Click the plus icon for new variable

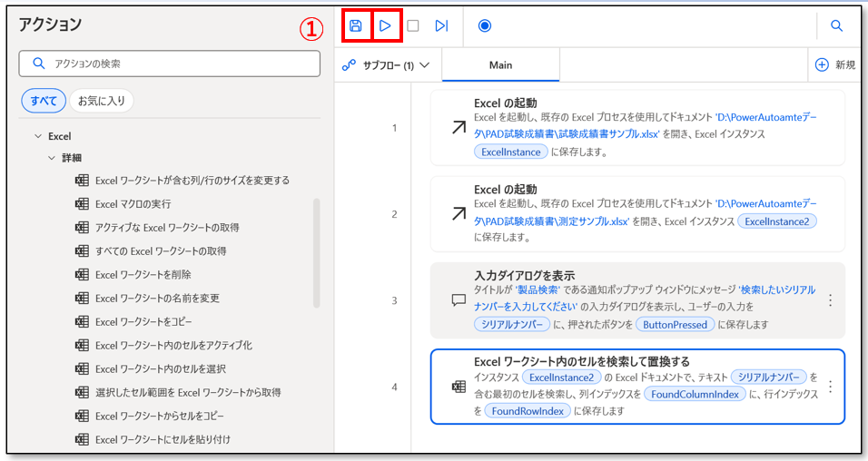coord(822,65)
